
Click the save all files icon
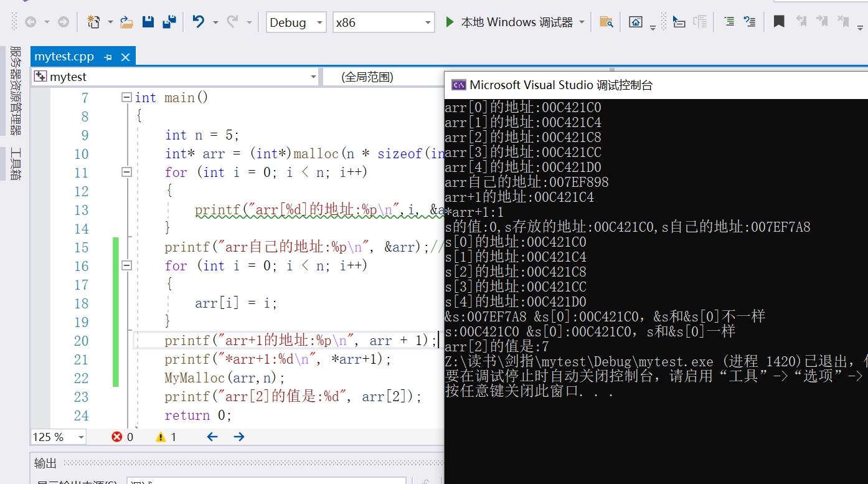(x=169, y=22)
